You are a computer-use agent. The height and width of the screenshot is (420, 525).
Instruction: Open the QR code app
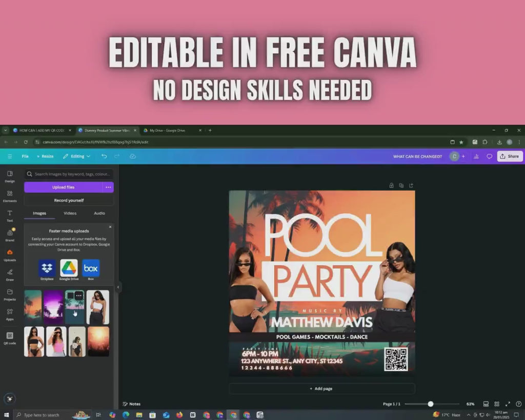coord(10,338)
